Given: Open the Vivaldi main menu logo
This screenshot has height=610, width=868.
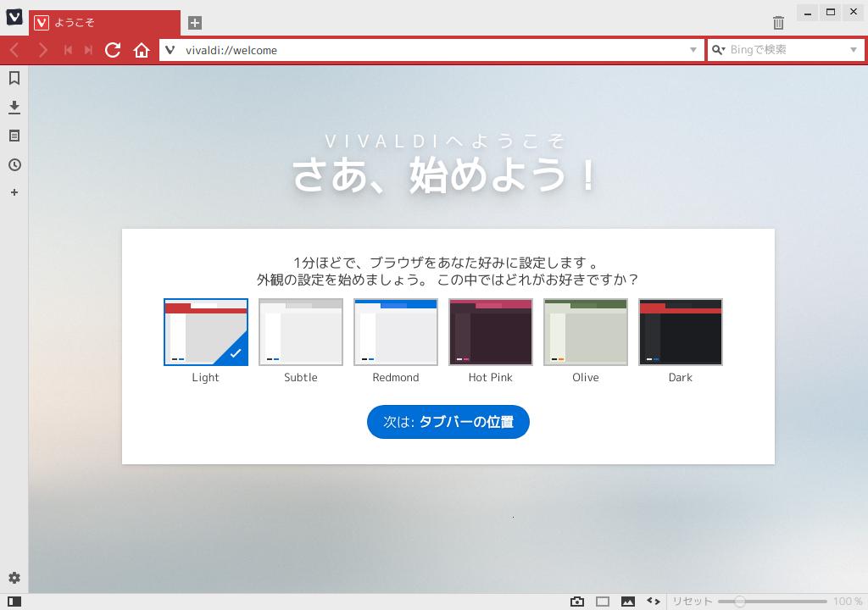Looking at the screenshot, I should point(14,17).
